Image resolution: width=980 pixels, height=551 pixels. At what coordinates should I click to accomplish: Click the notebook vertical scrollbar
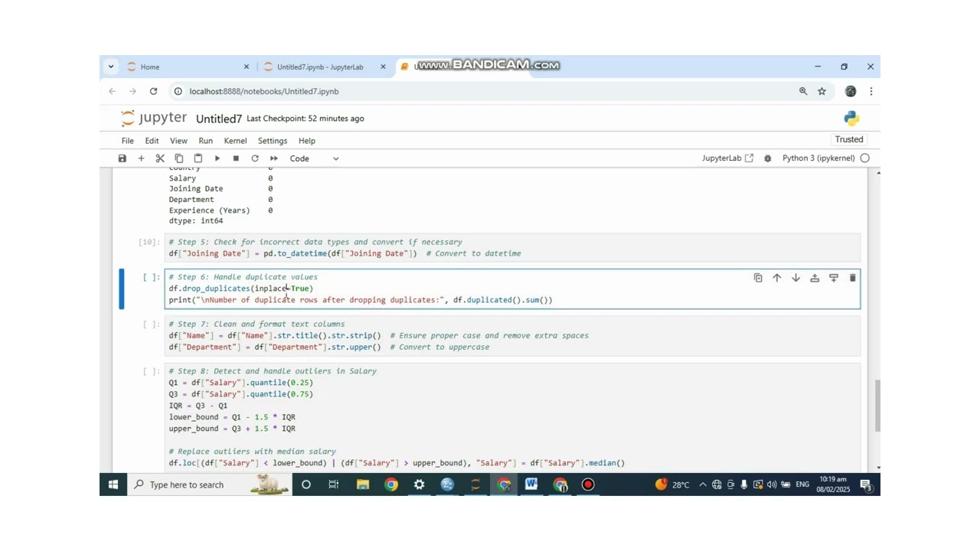click(877, 406)
